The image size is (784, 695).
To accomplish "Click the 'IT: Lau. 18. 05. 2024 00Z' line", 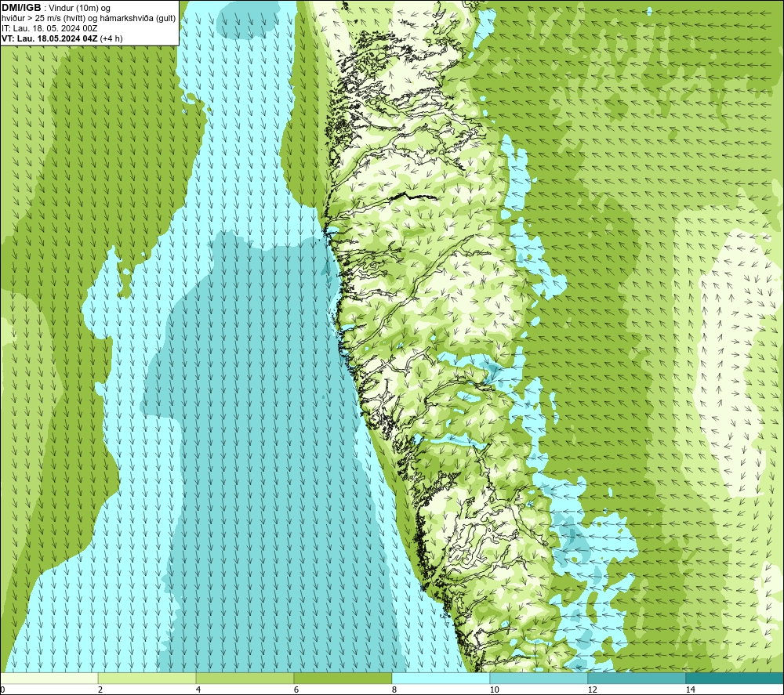I will pyautogui.click(x=49, y=28).
